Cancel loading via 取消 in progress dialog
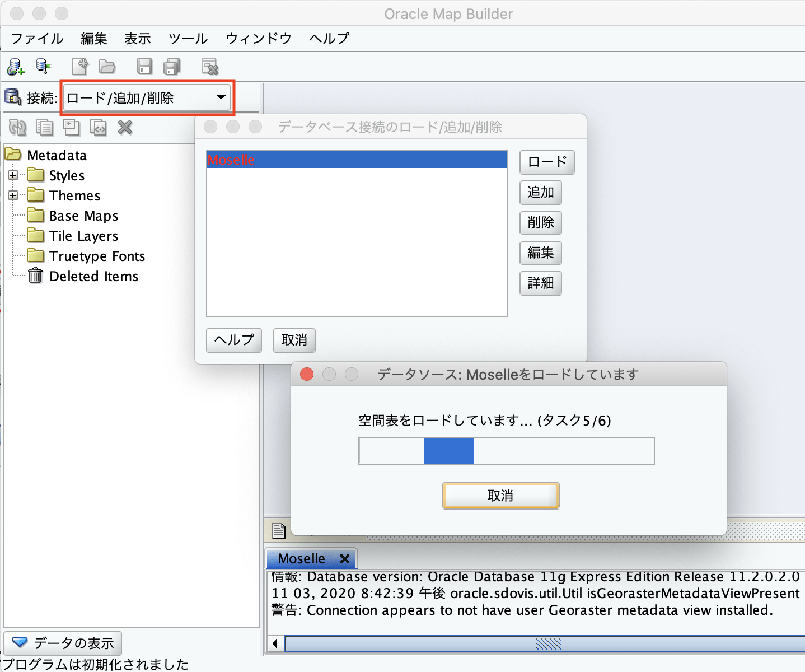Viewport: 805px width, 672px height. [500, 496]
